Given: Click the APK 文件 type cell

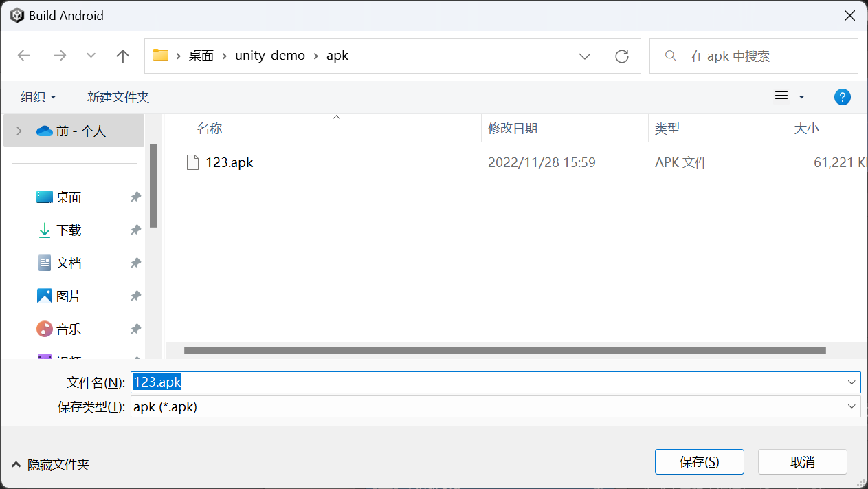Looking at the screenshot, I should [681, 163].
